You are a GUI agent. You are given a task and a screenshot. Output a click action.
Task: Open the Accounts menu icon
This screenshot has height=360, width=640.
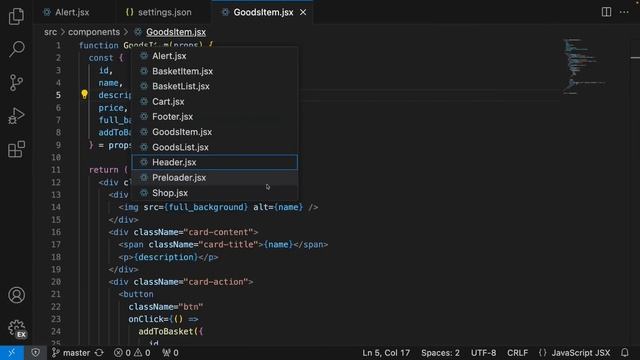click(x=16, y=295)
